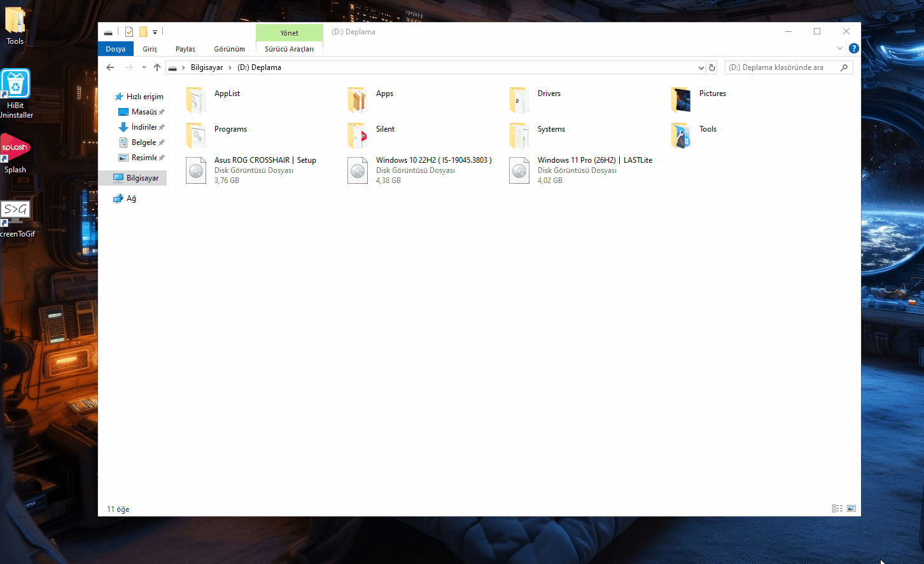Click the (D:) Deplama address bar segment
Viewport: 924px width, 564px height.
pyautogui.click(x=259, y=67)
